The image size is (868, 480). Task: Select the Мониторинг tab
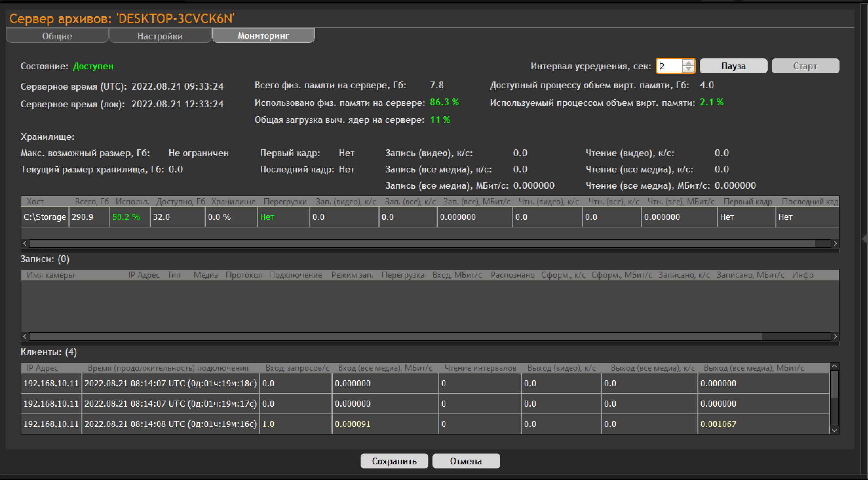pos(263,35)
